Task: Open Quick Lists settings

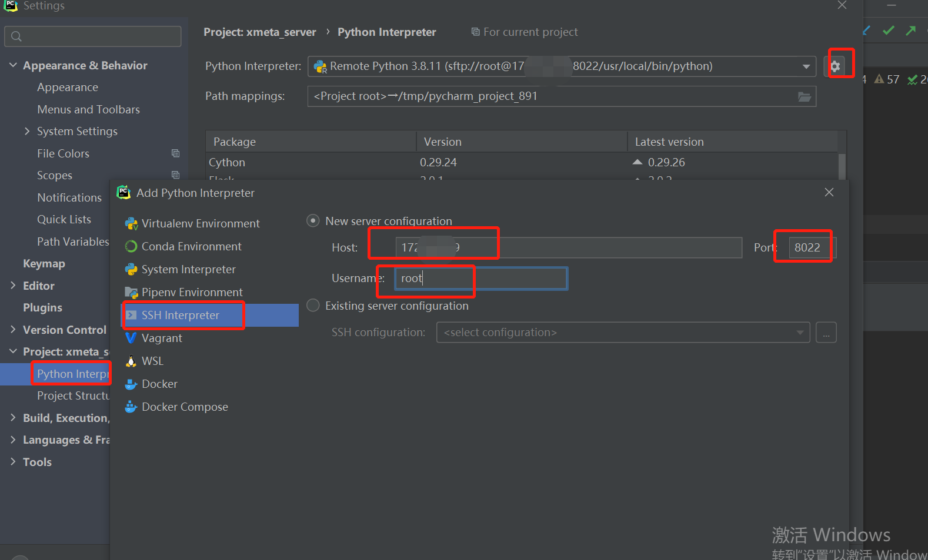Action: [64, 219]
